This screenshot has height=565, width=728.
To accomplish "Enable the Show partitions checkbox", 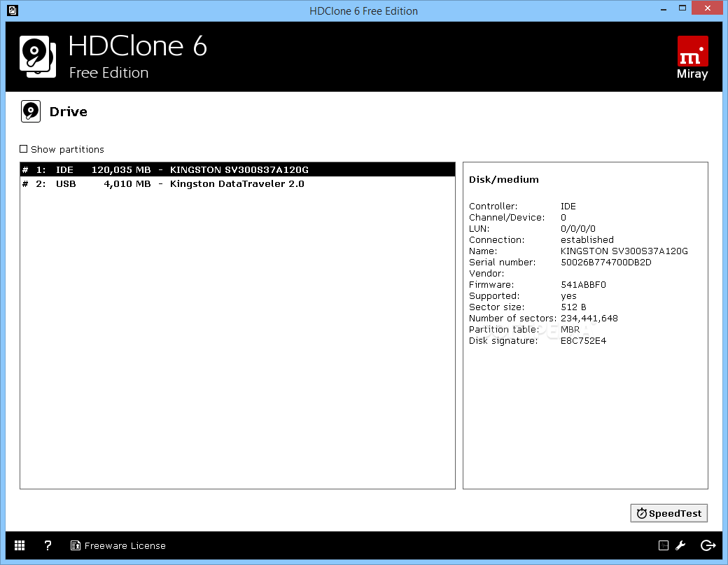I will (24, 149).
